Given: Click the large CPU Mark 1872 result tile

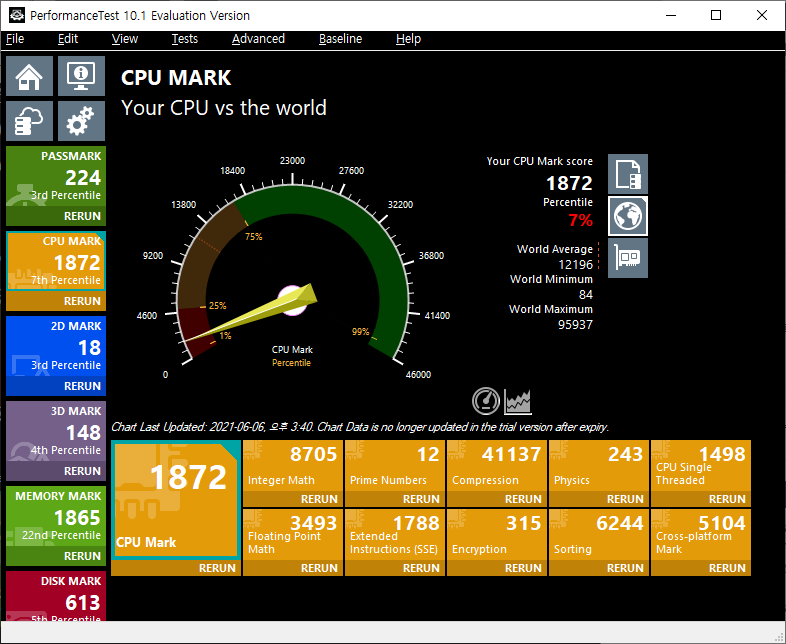Looking at the screenshot, I should click(x=176, y=500).
